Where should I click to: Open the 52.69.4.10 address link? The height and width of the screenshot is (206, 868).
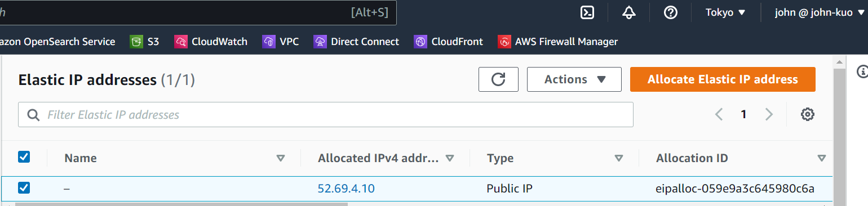tap(346, 189)
